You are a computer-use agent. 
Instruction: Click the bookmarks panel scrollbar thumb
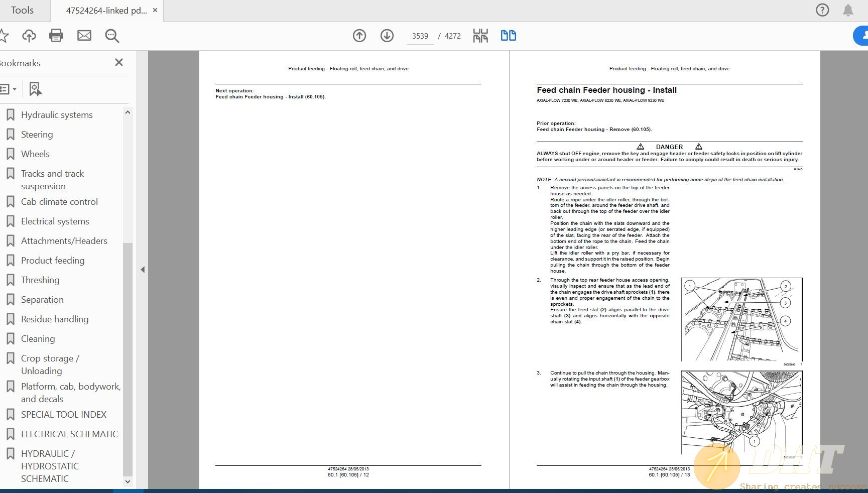[x=128, y=359]
